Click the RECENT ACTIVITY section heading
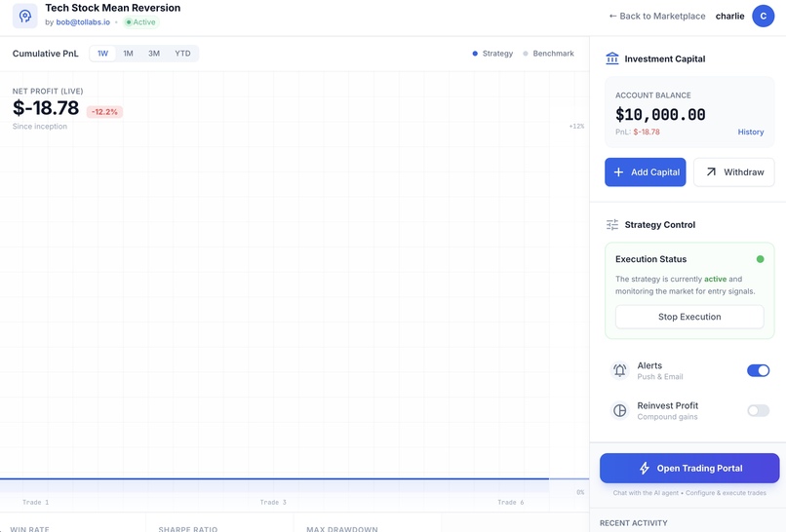The width and height of the screenshot is (786, 532). (x=634, y=523)
